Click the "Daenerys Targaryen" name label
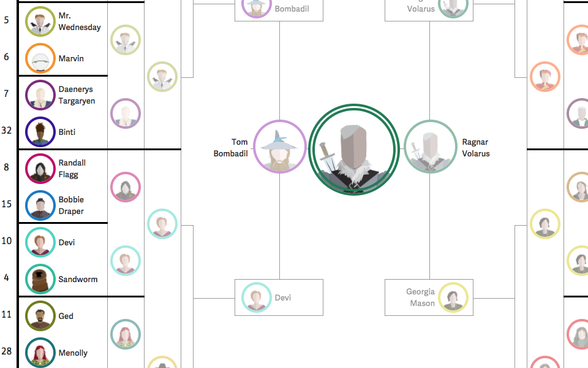Viewport: 588px width, 368px height. 77,95
